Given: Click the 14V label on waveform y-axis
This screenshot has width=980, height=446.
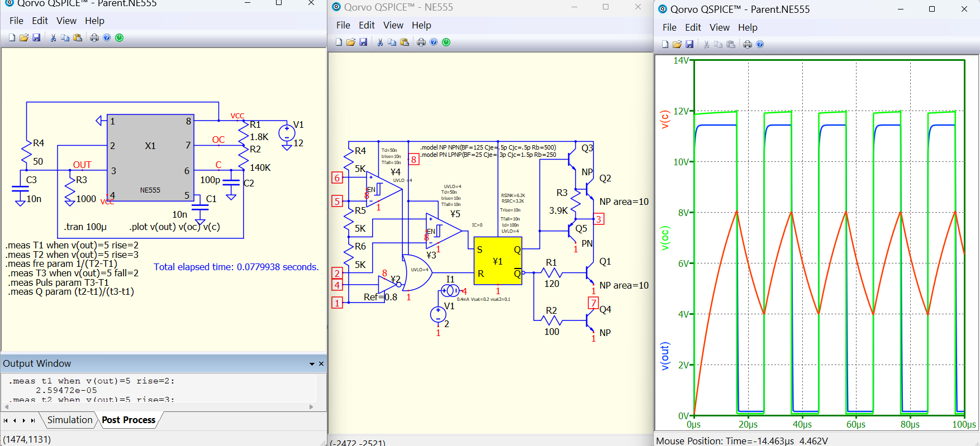Looking at the screenshot, I should point(681,60).
